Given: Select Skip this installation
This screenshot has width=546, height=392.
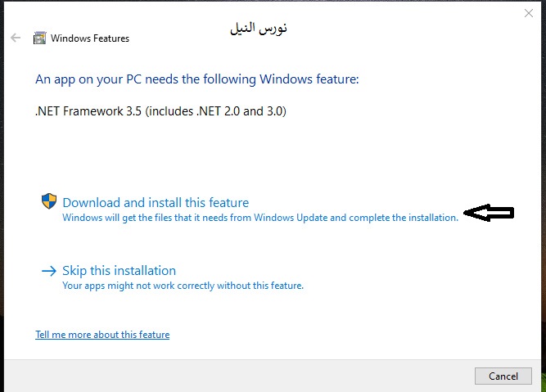Looking at the screenshot, I should coord(120,271).
